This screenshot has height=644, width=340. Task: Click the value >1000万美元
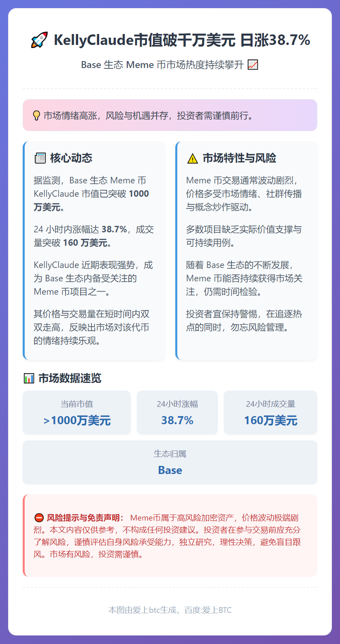(x=77, y=421)
